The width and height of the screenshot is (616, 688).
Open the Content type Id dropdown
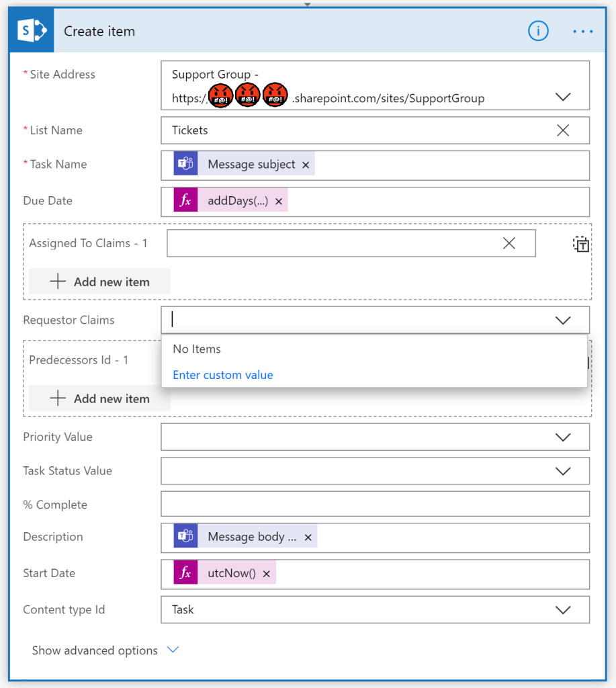pyautogui.click(x=563, y=610)
